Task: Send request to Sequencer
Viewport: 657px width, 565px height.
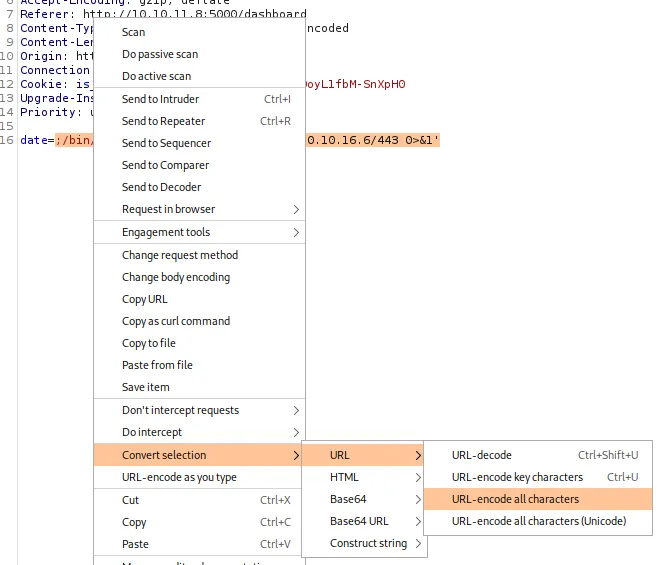Action: tap(199, 143)
